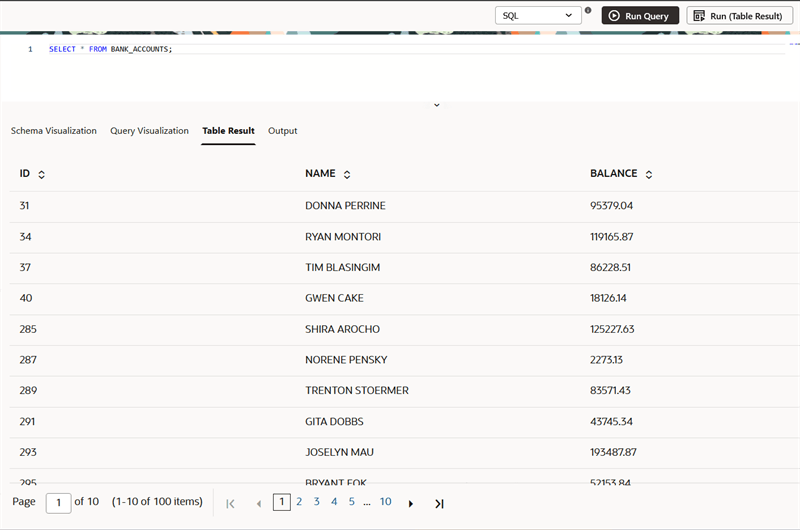Click the info icon beside SQL dropdown

(x=588, y=10)
